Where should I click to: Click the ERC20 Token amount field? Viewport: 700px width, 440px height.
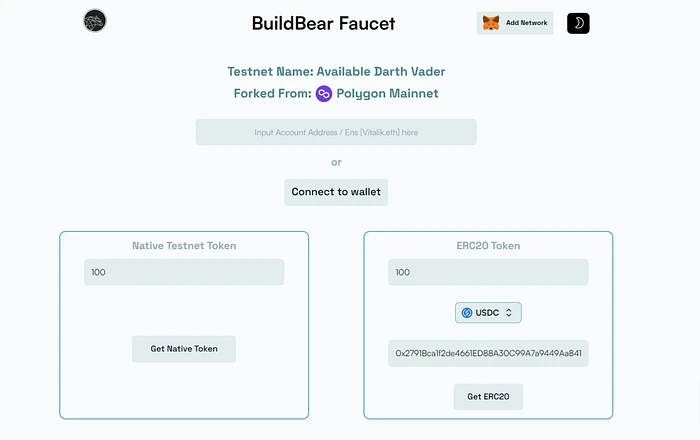point(488,272)
